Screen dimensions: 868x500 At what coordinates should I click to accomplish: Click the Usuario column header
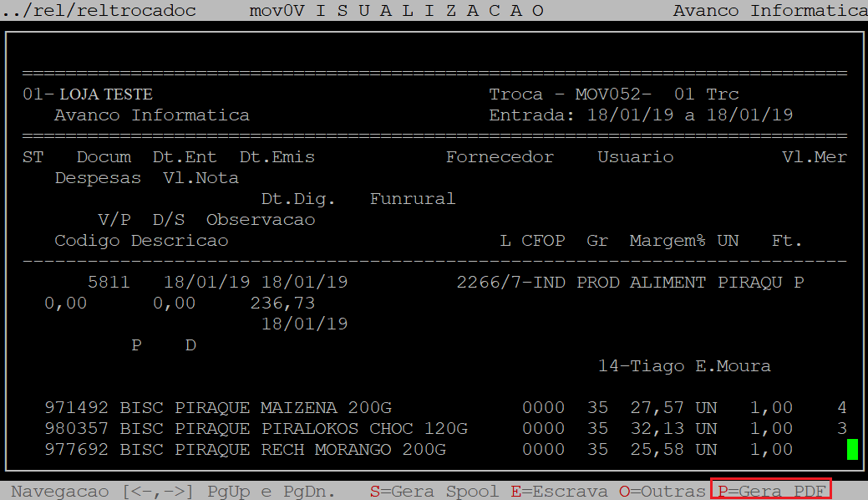[635, 157]
